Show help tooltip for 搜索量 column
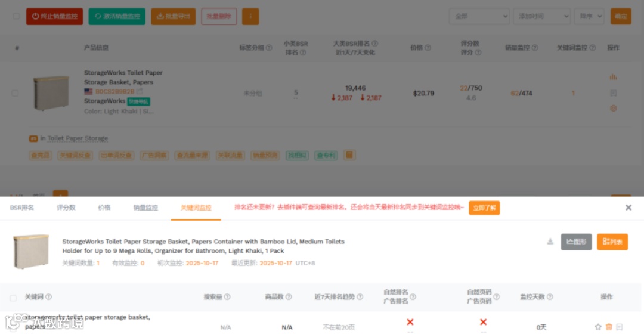The width and height of the screenshot is (644, 334). point(227,296)
